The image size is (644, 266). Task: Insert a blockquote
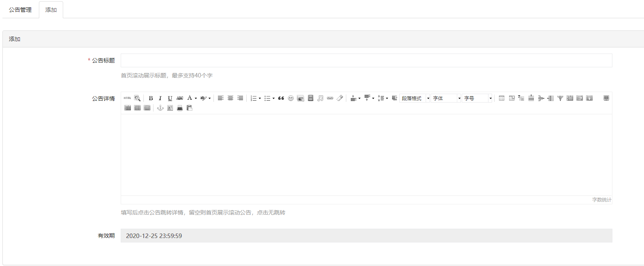[x=281, y=98]
